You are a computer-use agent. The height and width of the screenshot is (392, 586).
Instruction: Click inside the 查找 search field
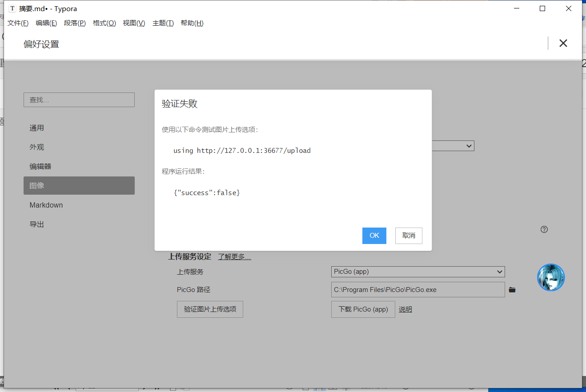[79, 100]
